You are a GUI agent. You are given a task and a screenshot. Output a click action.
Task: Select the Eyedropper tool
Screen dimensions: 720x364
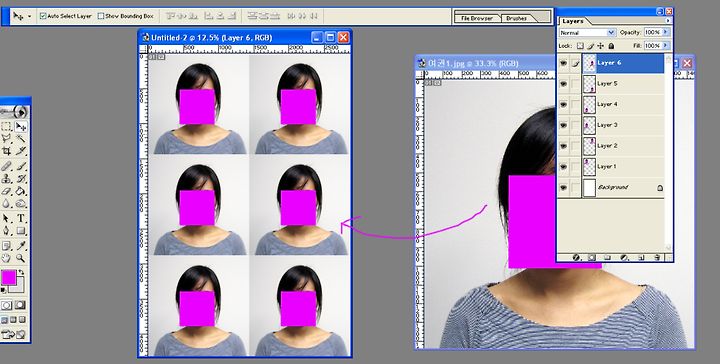coord(21,246)
